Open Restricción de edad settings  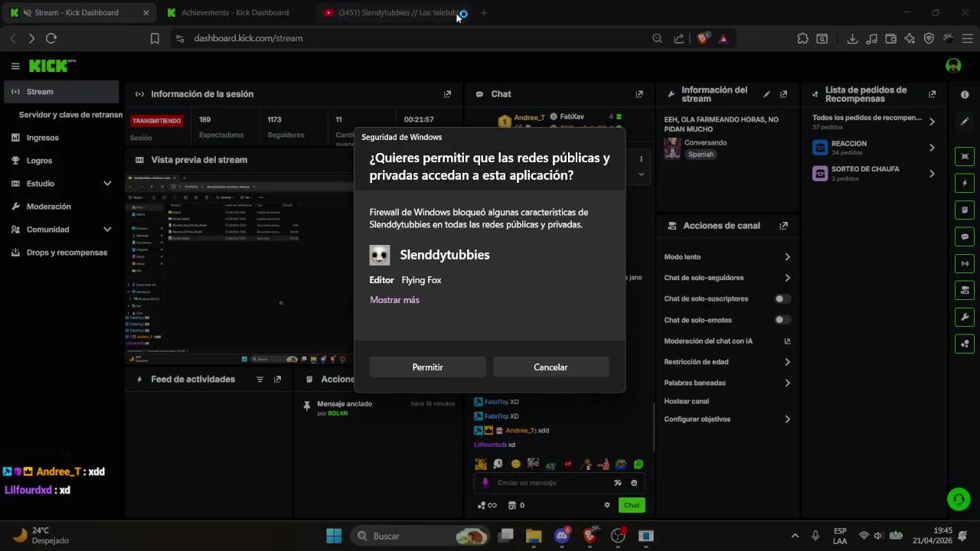pos(727,362)
